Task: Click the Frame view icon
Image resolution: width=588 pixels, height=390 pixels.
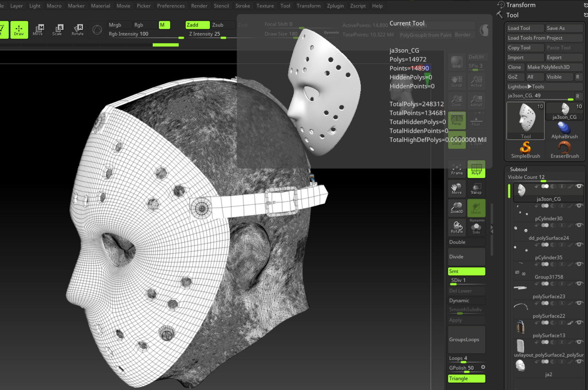Action: click(x=457, y=169)
